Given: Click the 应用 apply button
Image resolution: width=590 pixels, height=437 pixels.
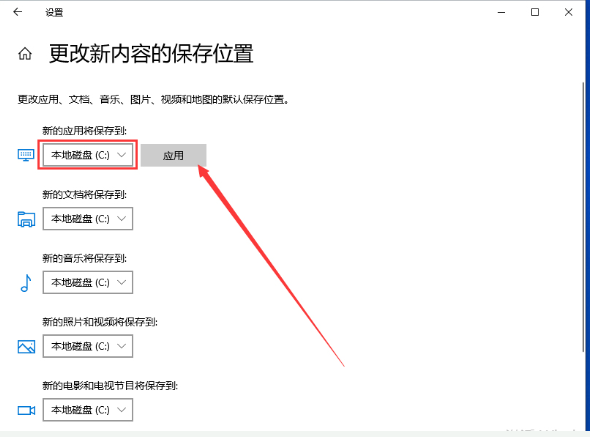Looking at the screenshot, I should (x=173, y=155).
